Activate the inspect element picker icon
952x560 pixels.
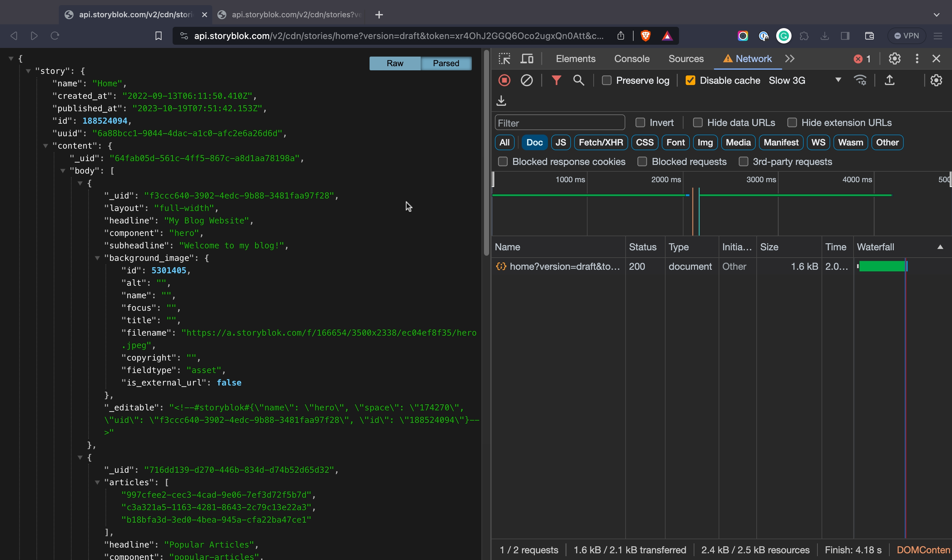click(504, 59)
